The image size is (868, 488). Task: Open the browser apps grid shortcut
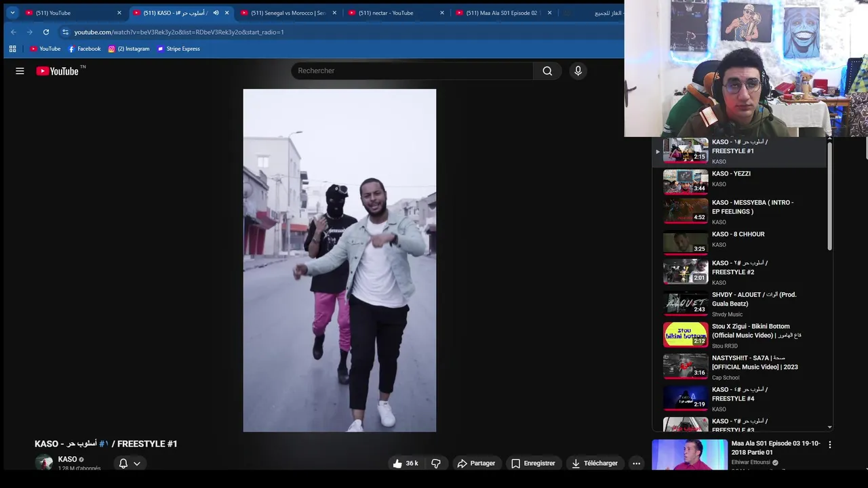tap(12, 49)
